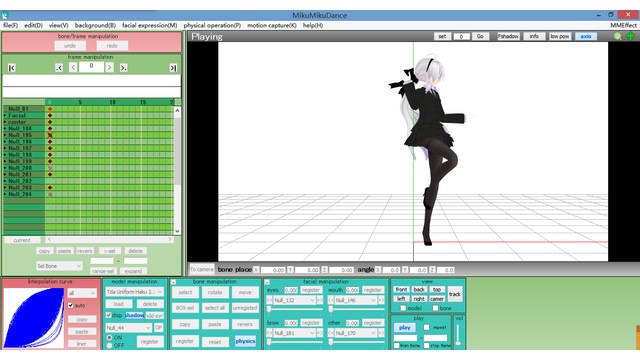
Task: Step back one frame
Action: point(73,67)
